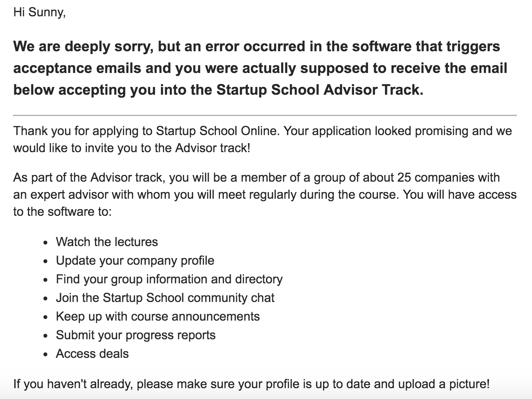Click "acceptance emails" in the bold paragraph
Image resolution: width=532 pixels, height=399 pixels.
coord(77,68)
